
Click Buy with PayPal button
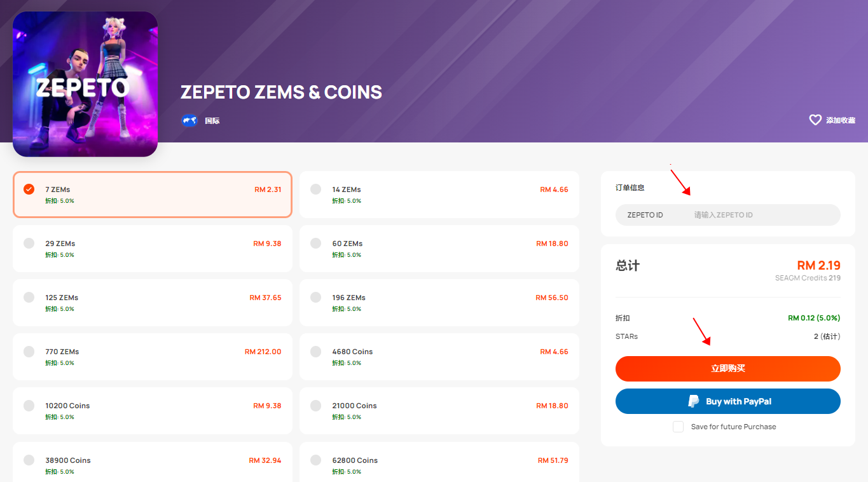coord(728,401)
